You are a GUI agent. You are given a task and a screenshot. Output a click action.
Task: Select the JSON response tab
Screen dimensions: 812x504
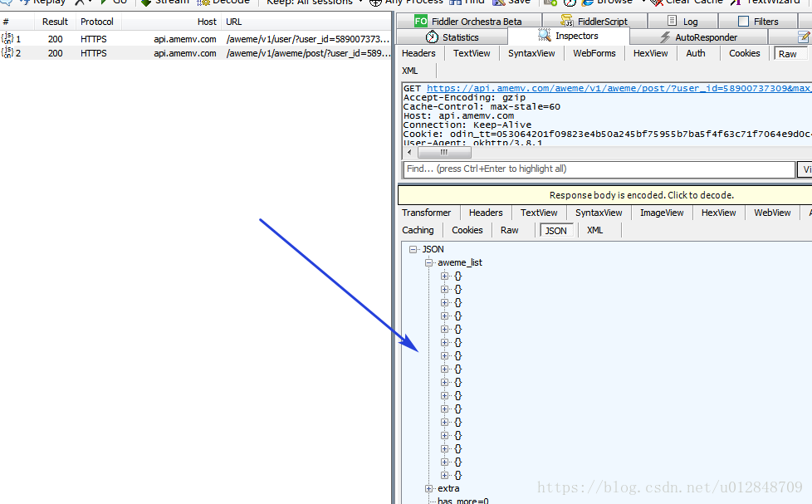click(x=555, y=231)
